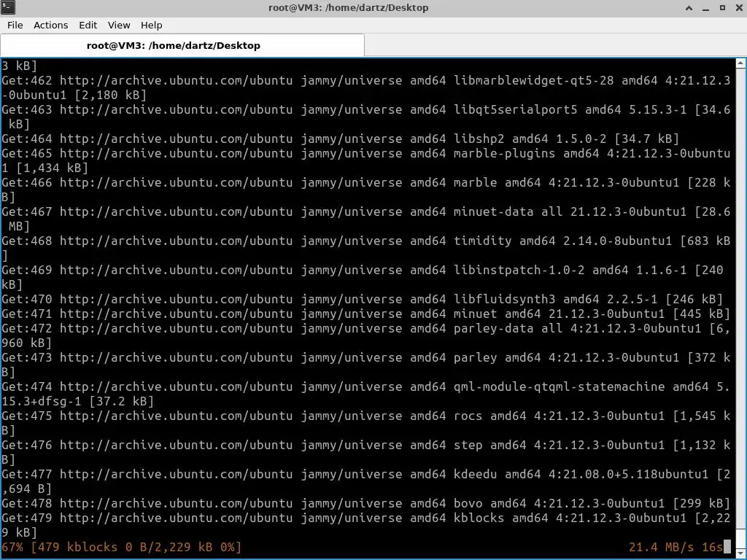Viewport: 747px width, 560px height.
Task: Click the Get:471 minuet amd64 line
Action: click(x=366, y=314)
